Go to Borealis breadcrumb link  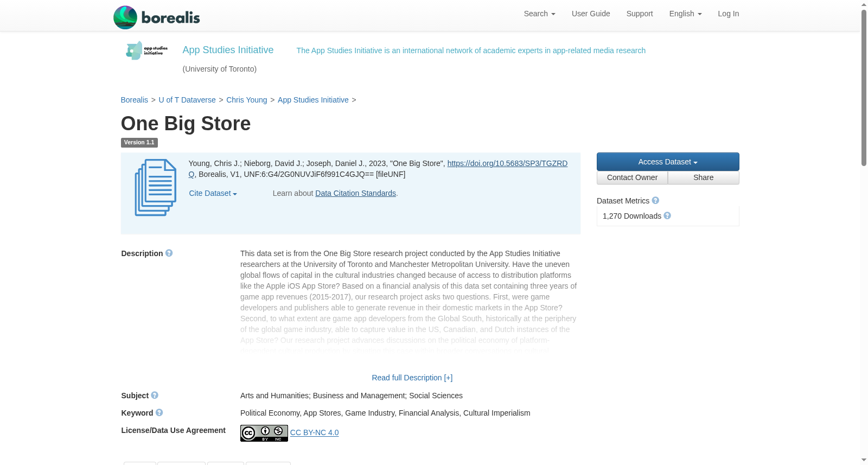[135, 100]
